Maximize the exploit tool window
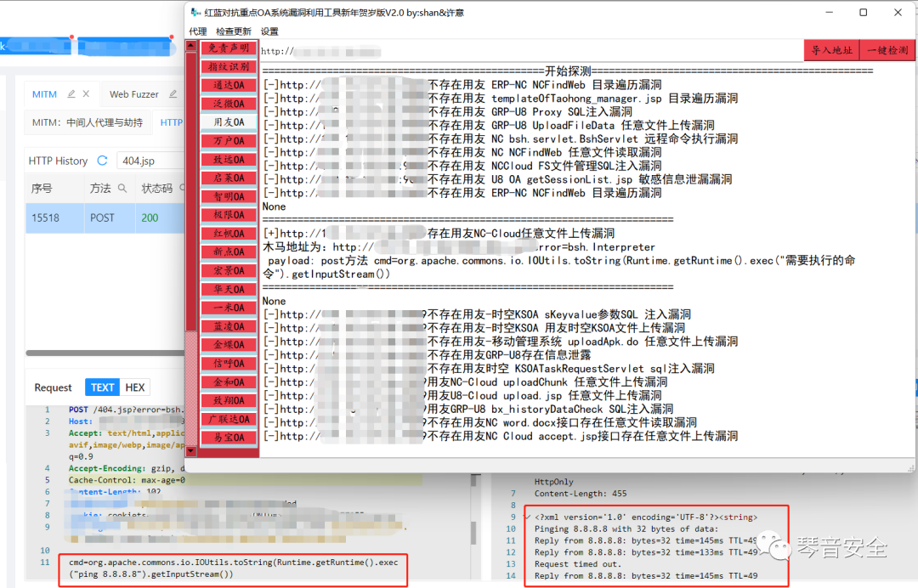Screen dimensions: 918x588 point(863,12)
